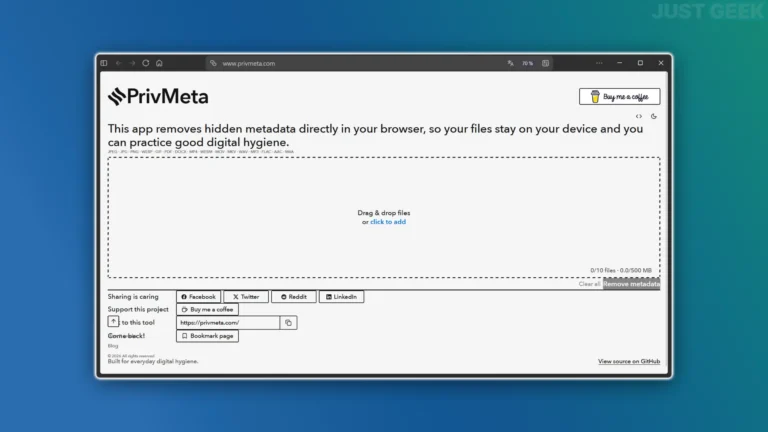Click the Remove metadata button
Screen dimensions: 768x432
pos(631,284)
